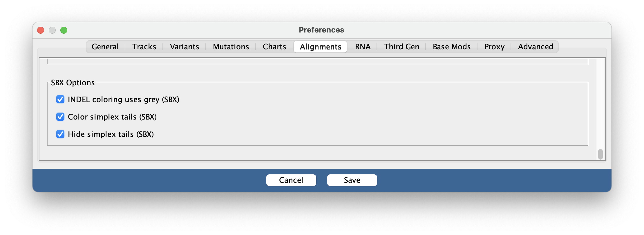This screenshot has width=644, height=235.
Task: Open the Proxy settings tab
Action: pos(494,46)
